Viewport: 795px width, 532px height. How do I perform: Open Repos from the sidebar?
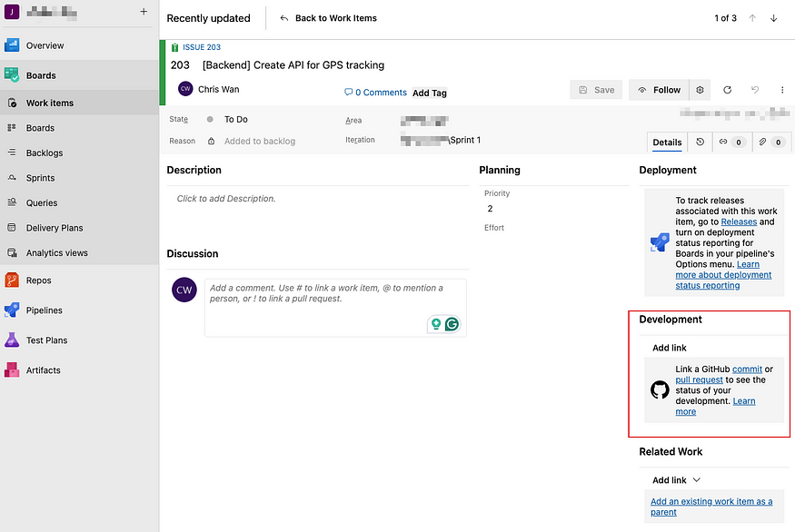click(x=41, y=281)
